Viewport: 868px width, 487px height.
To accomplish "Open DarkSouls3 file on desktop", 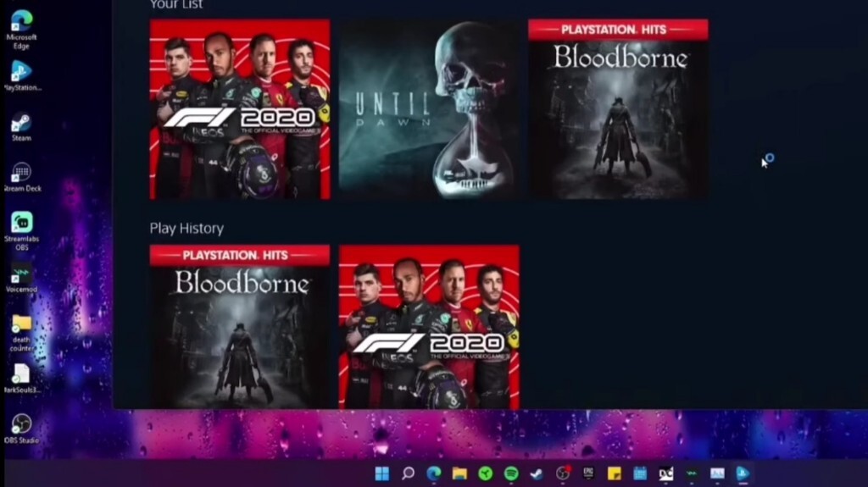I will coord(21,379).
